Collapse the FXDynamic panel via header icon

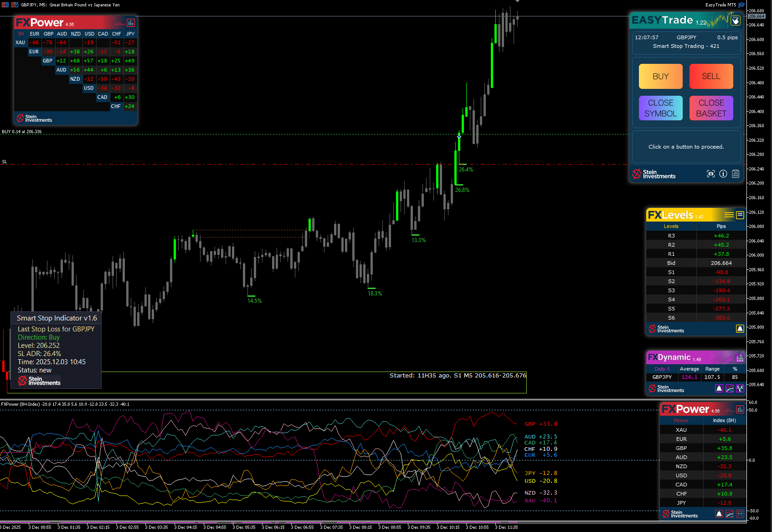740,358
